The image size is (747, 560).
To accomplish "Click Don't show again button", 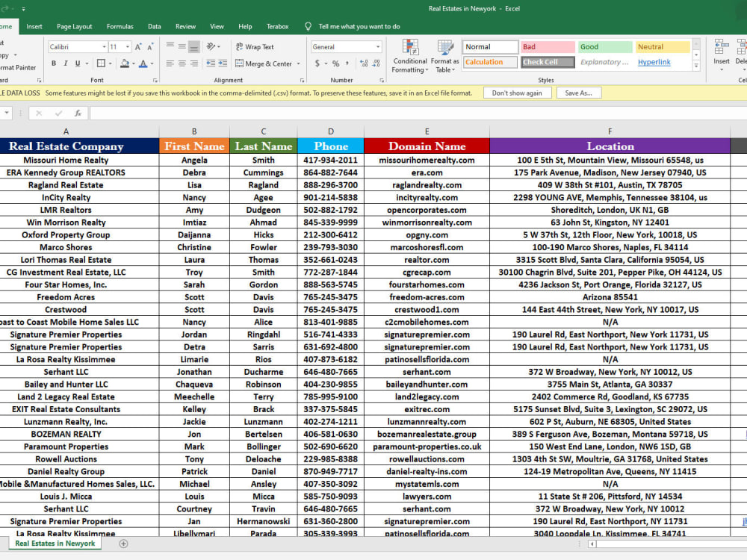I will pos(517,93).
